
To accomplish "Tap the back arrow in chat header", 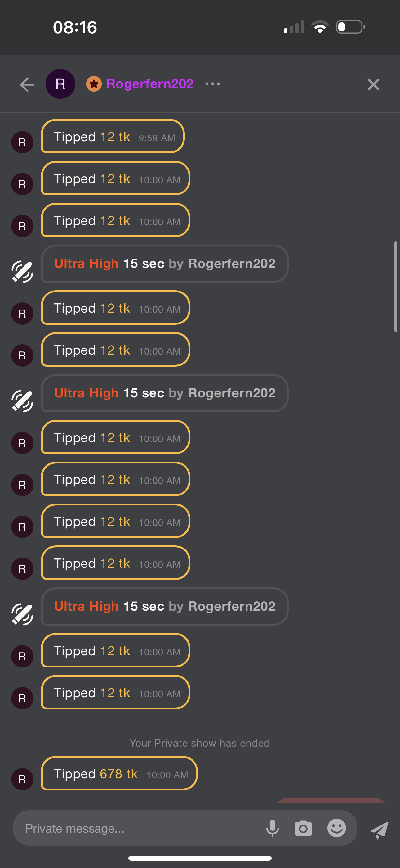I will 27,84.
